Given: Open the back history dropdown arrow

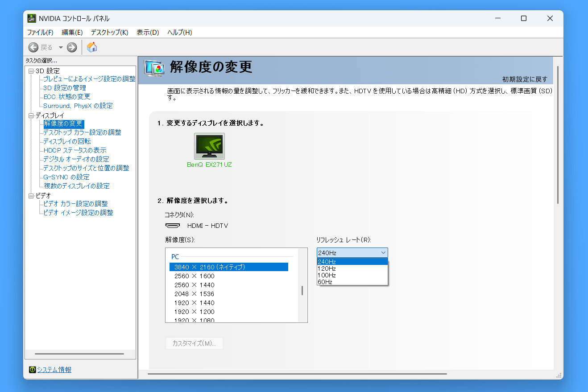Looking at the screenshot, I should pyautogui.click(x=61, y=47).
